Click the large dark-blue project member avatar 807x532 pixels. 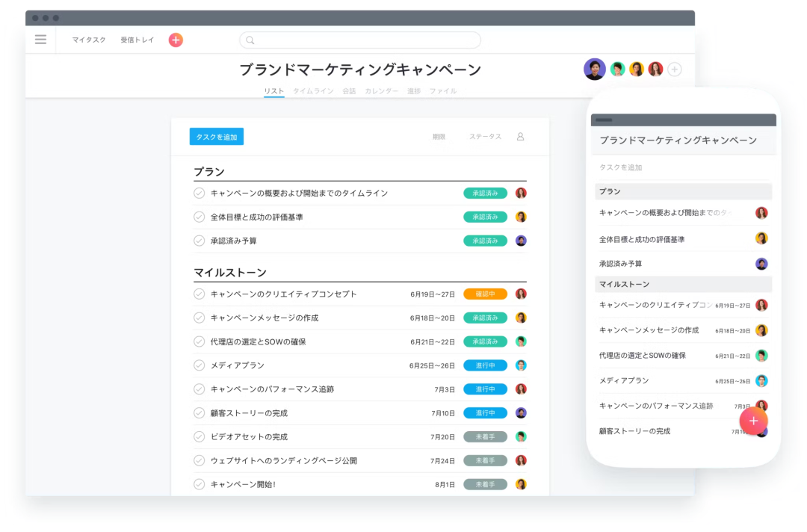595,69
